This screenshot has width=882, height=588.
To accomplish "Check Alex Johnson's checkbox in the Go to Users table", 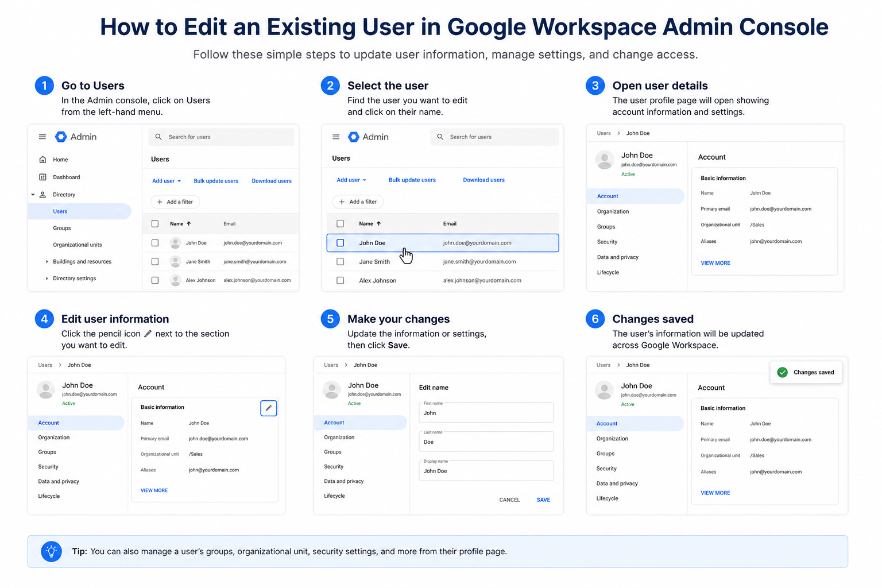I will tap(155, 280).
